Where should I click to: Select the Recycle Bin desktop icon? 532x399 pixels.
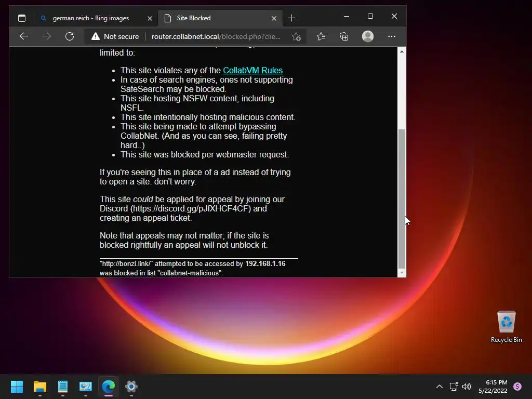click(x=506, y=327)
